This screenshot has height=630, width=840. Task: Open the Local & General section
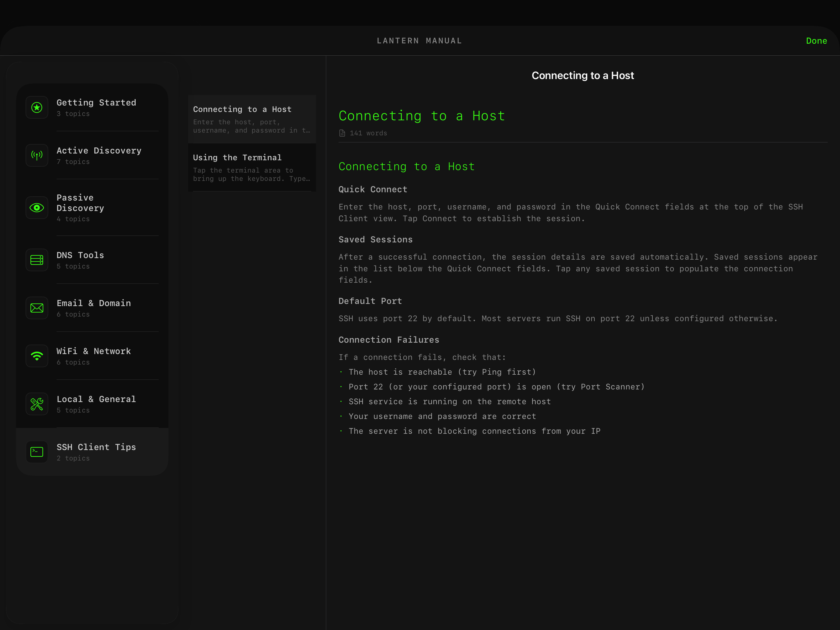coord(97,399)
